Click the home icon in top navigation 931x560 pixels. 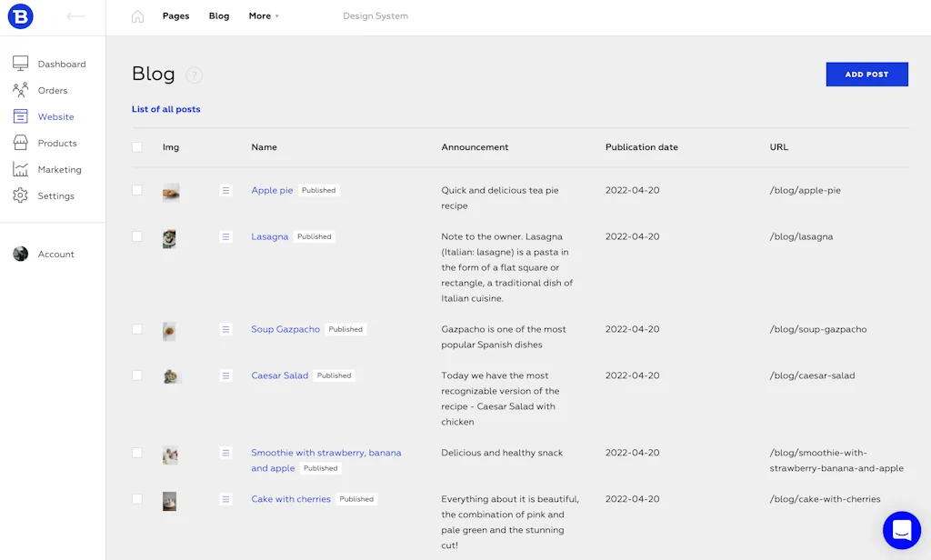(x=137, y=16)
